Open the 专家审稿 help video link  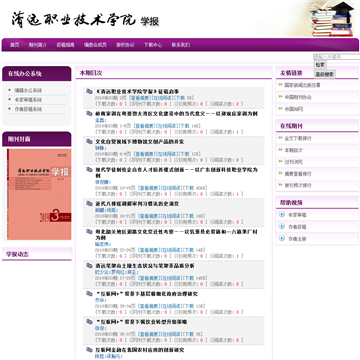click(297, 215)
